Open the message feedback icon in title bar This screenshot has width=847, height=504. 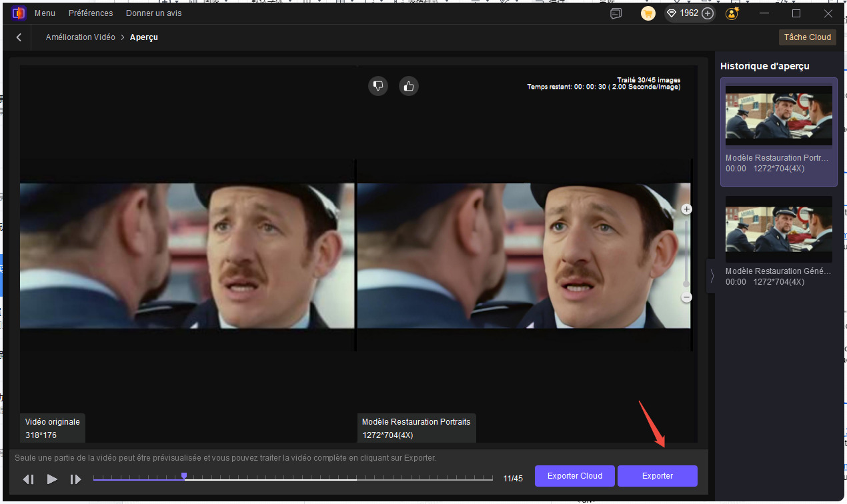tap(616, 13)
